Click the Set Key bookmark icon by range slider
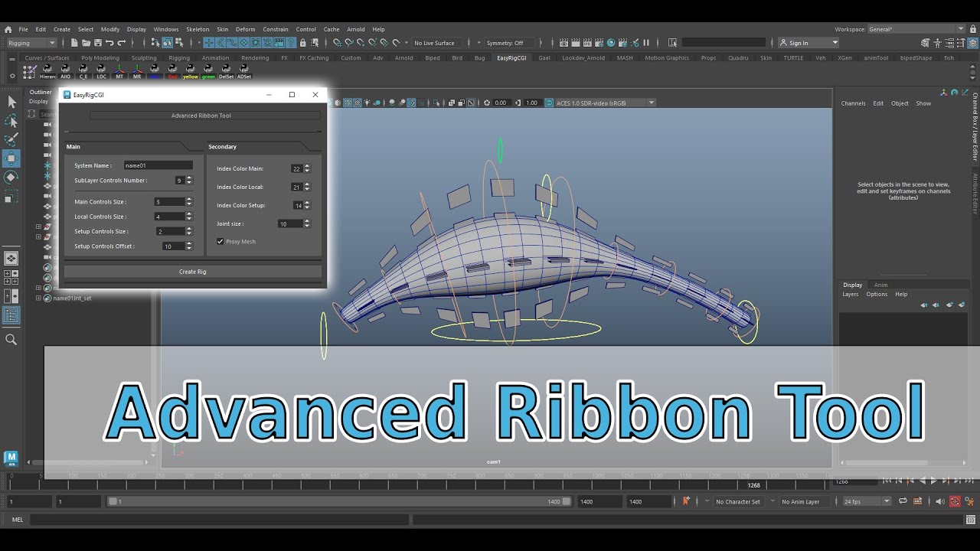 tap(686, 501)
